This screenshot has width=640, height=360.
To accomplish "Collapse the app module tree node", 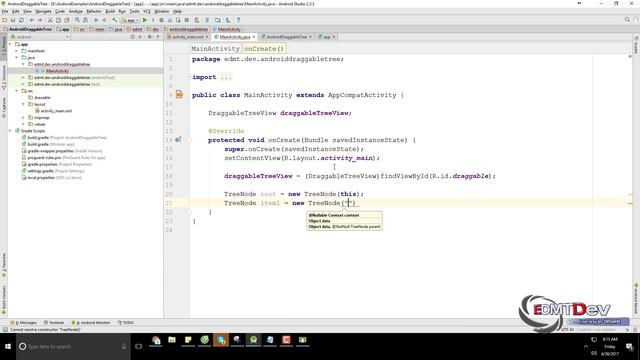I will click(10, 44).
